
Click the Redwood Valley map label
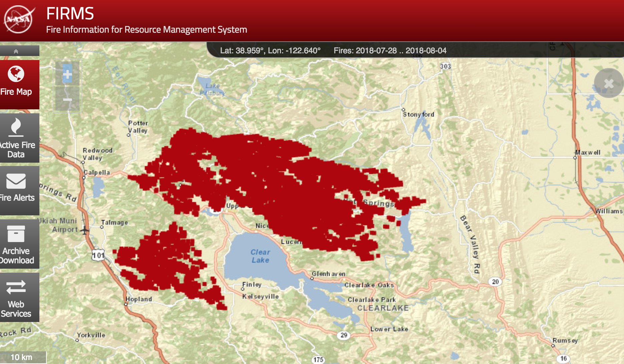[x=97, y=154]
